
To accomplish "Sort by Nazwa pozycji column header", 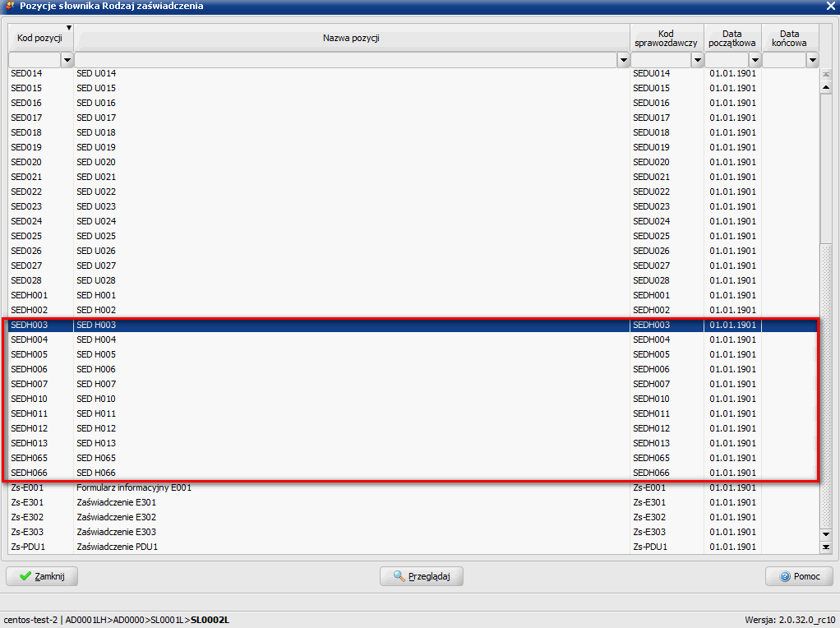I will pos(352,38).
